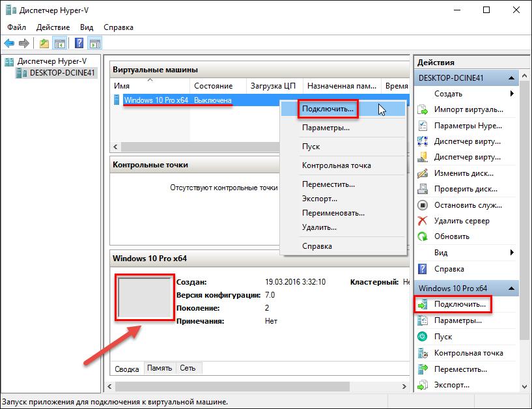Click the Import virtual machine icon in Actions

(x=423, y=109)
